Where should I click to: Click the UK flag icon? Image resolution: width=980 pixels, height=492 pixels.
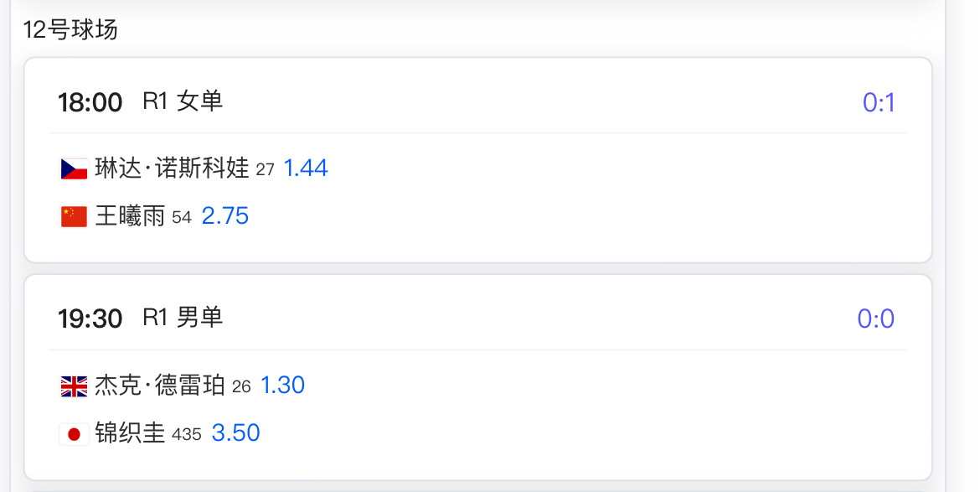(74, 386)
